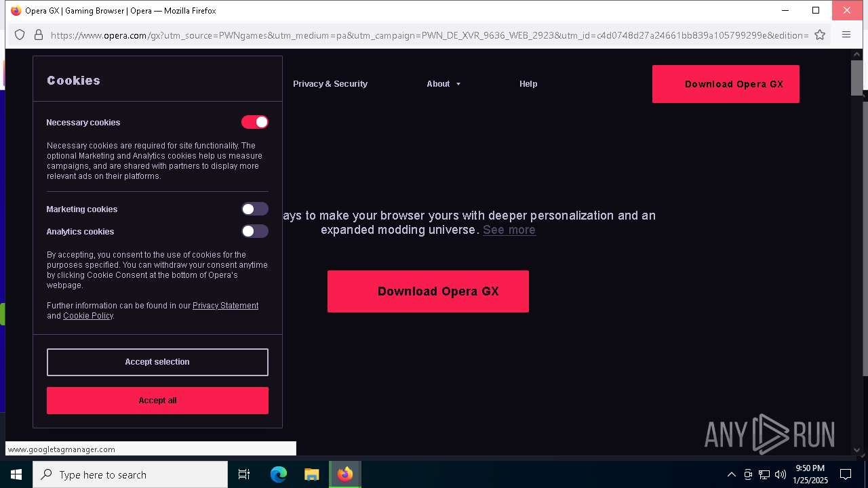Bookmark this page with the star icon
The width and height of the screenshot is (868, 488).
click(x=820, y=35)
